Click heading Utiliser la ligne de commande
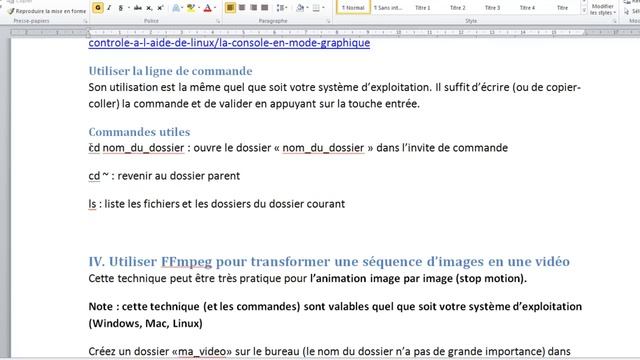640x360 pixels. [x=170, y=71]
